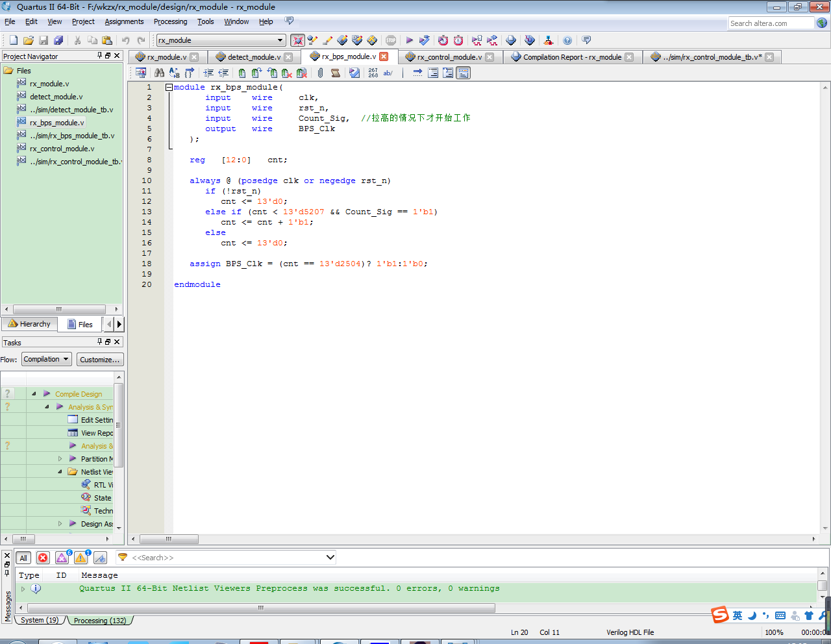
Task: Increase indent of the code
Action: point(208,72)
